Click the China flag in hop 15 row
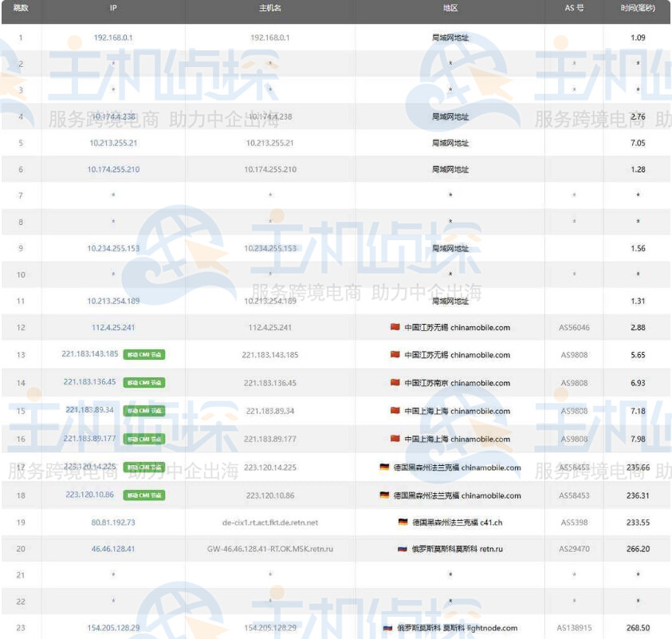672x639 pixels. [395, 411]
